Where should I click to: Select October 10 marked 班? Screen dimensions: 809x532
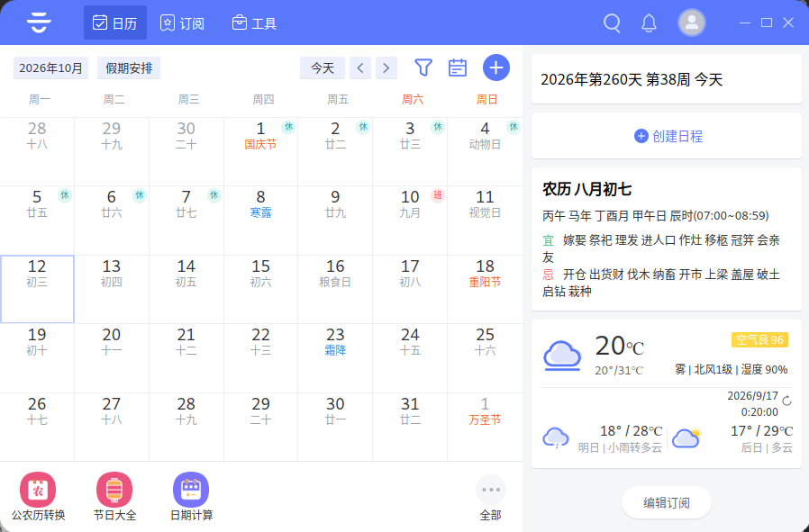click(410, 221)
